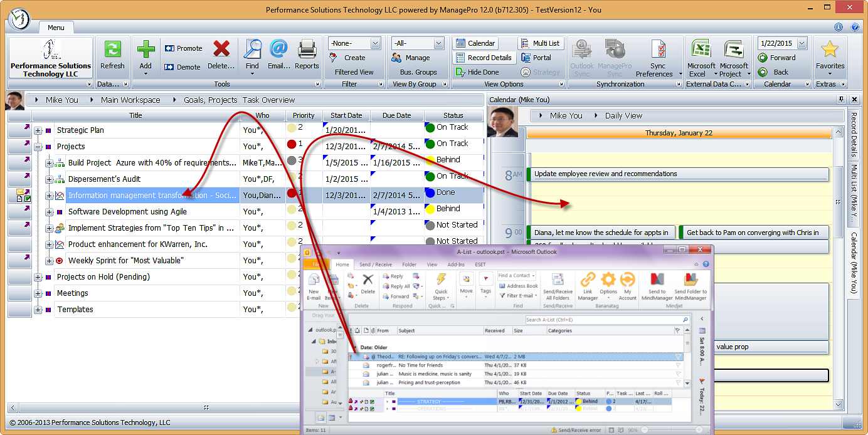Click the Promote button
Viewport: 868px width, 435px height.
tap(183, 48)
